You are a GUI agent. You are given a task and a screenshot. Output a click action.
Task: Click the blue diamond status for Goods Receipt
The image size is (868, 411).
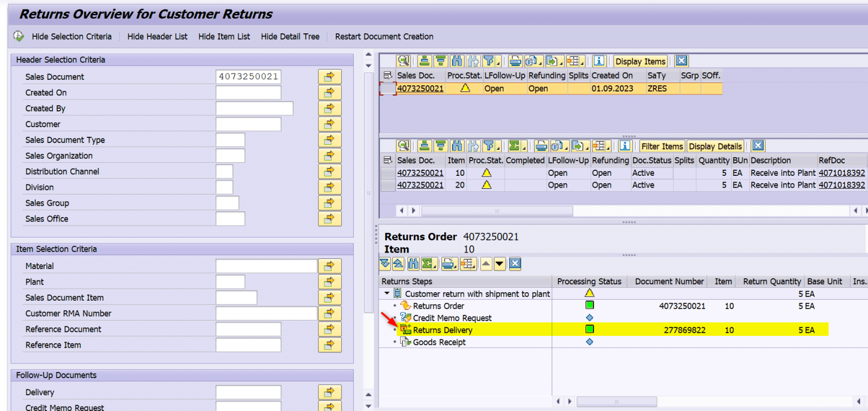(589, 341)
